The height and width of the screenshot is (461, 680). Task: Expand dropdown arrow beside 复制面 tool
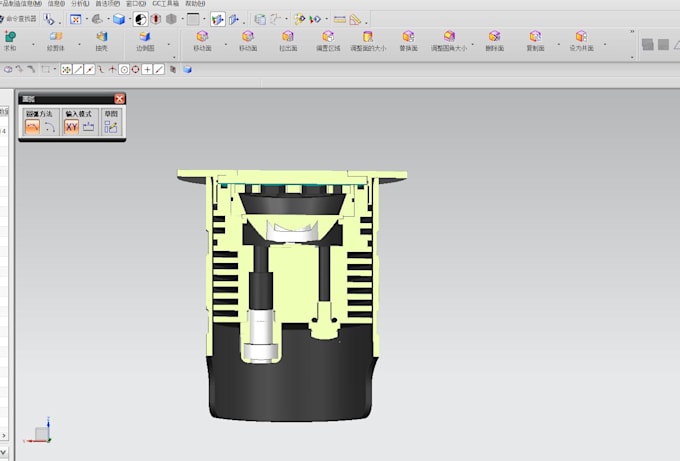(x=559, y=44)
